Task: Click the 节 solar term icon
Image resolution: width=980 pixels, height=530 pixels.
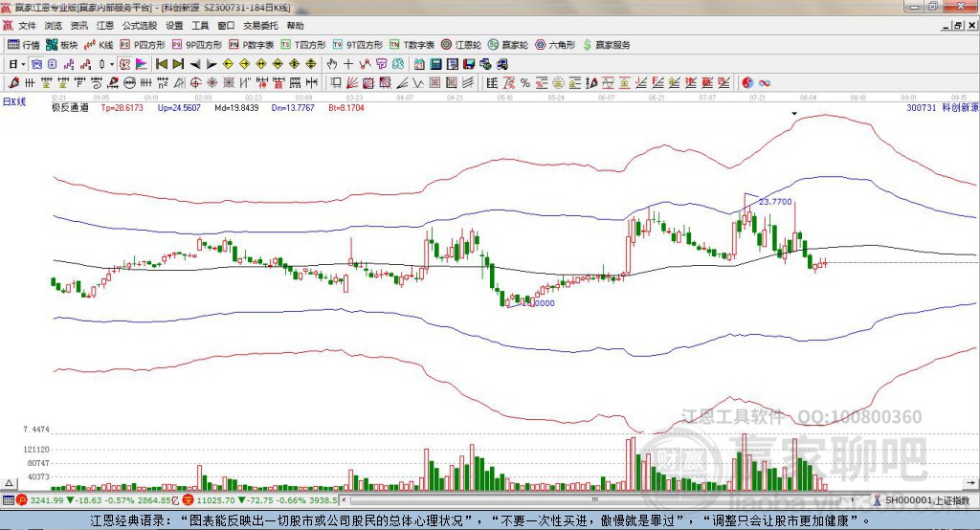Action: pyautogui.click(x=381, y=64)
